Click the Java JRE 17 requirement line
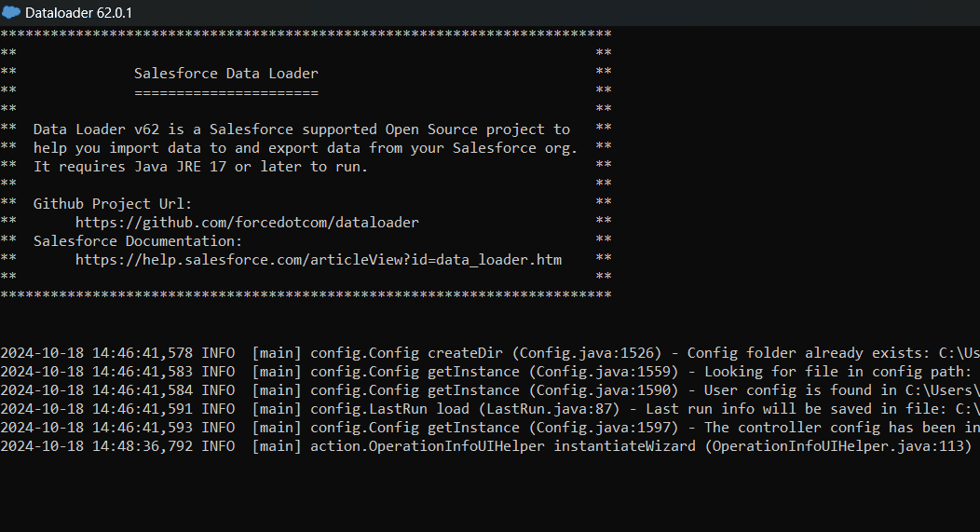980x532 pixels. click(x=200, y=166)
